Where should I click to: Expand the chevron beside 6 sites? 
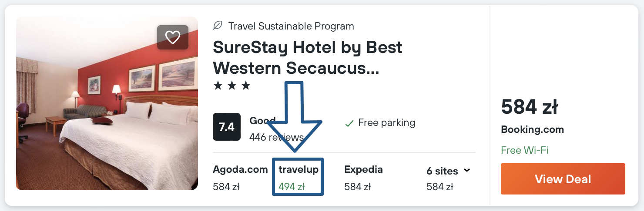[x=467, y=171]
